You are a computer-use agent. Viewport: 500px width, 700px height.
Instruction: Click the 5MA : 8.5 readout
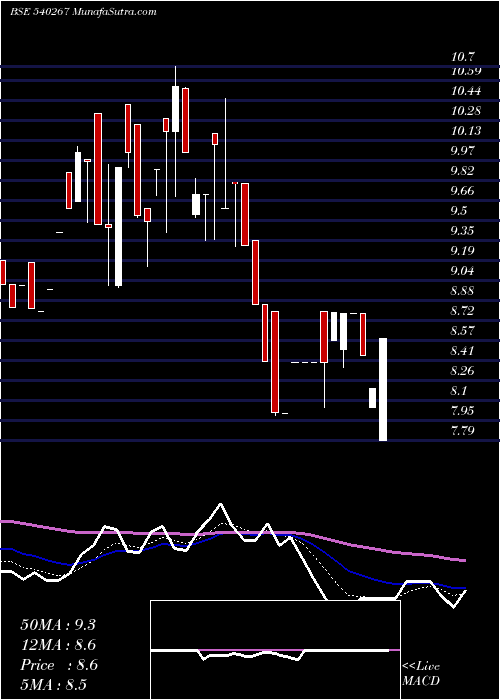click(53, 685)
